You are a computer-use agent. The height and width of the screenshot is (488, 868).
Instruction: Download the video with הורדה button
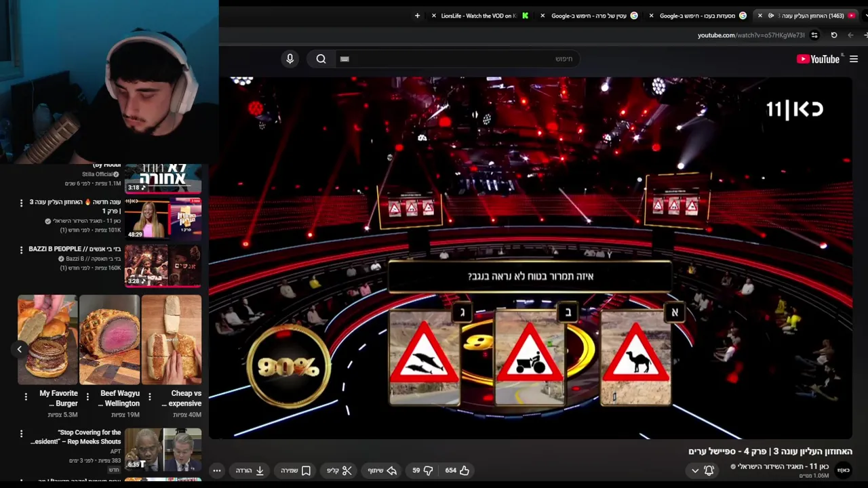click(x=250, y=470)
